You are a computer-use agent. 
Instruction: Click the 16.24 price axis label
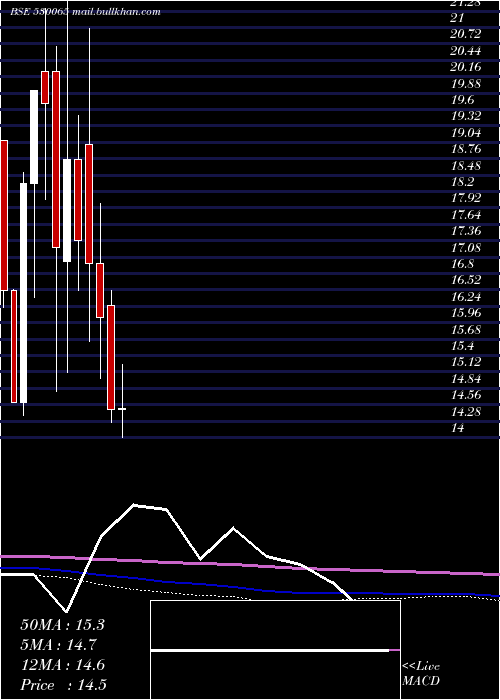click(465, 296)
